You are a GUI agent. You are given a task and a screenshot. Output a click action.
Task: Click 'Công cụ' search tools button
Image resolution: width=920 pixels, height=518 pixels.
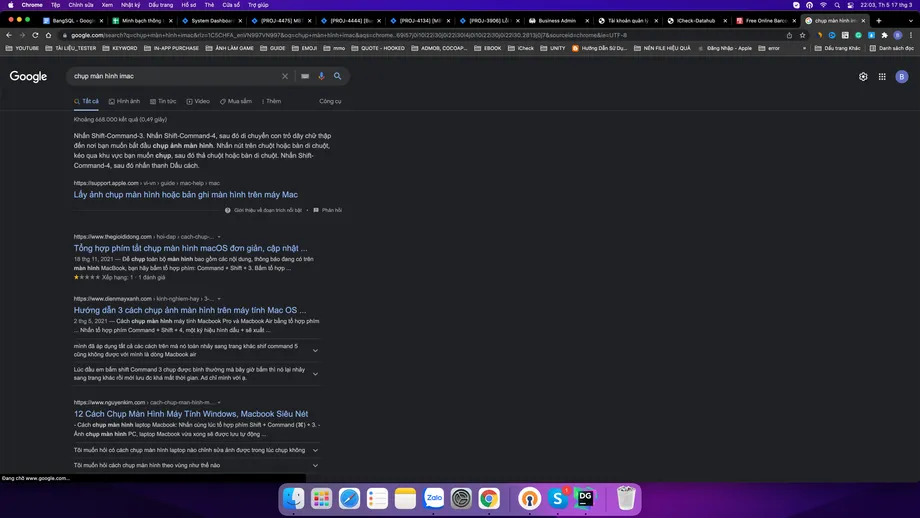(x=330, y=101)
